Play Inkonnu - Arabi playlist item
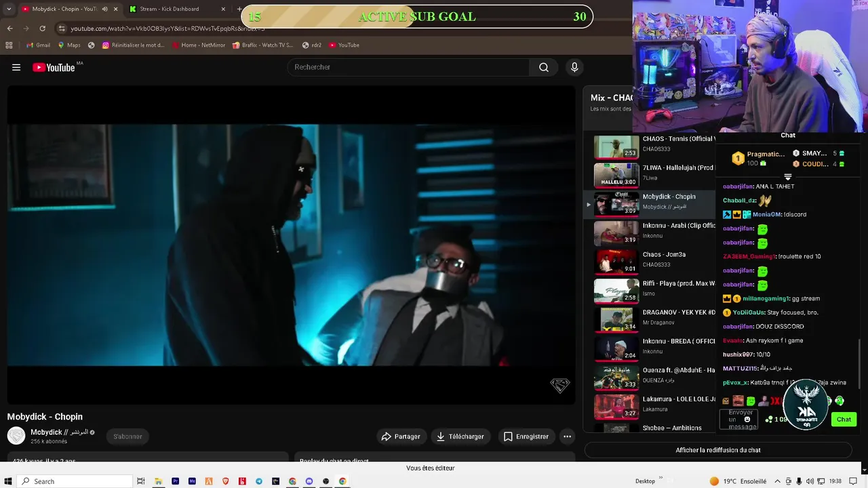The height and width of the screenshot is (488, 868). pos(651,234)
